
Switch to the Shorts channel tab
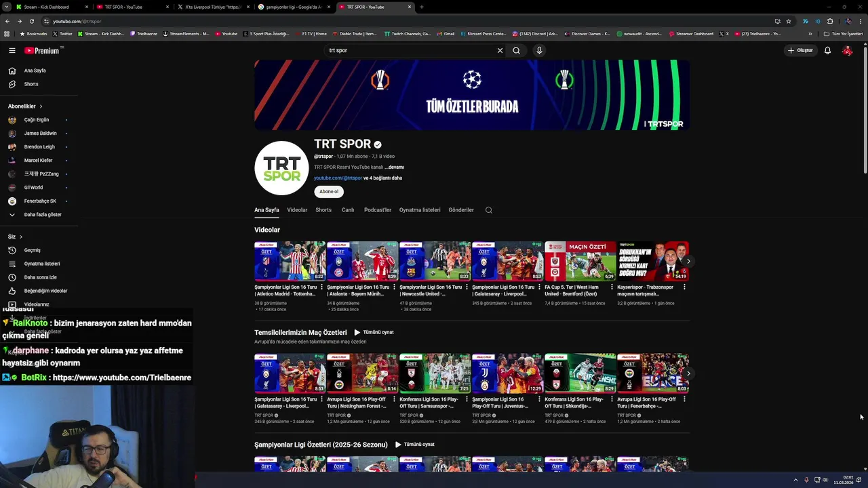click(323, 210)
